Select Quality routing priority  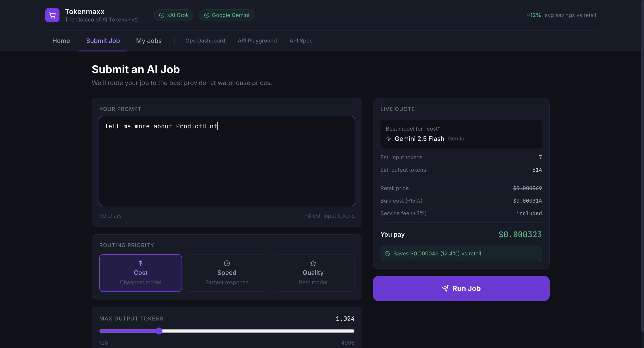(313, 273)
